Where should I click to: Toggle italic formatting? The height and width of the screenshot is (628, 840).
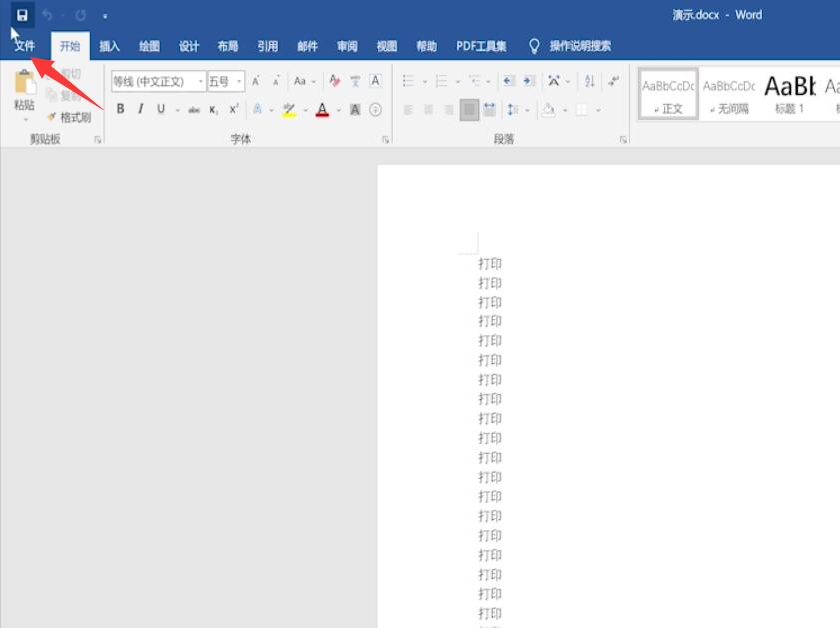(x=141, y=109)
